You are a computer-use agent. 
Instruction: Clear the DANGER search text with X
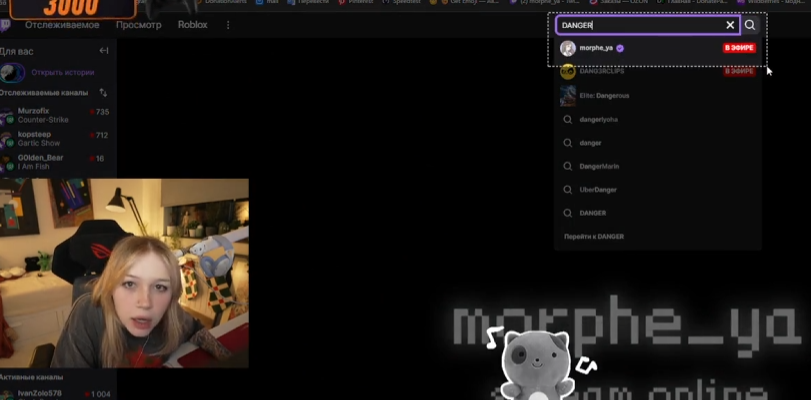coord(730,25)
